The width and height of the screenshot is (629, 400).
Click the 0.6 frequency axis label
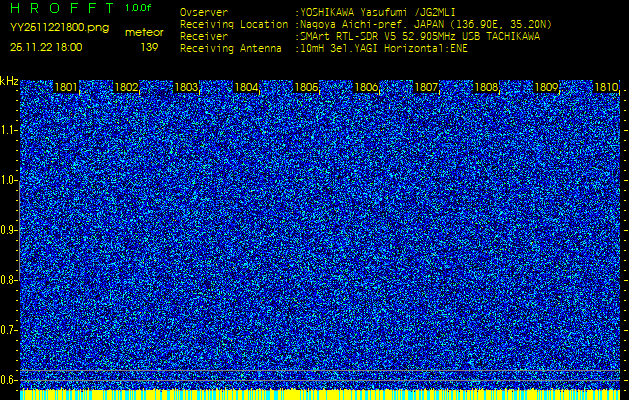point(9,380)
